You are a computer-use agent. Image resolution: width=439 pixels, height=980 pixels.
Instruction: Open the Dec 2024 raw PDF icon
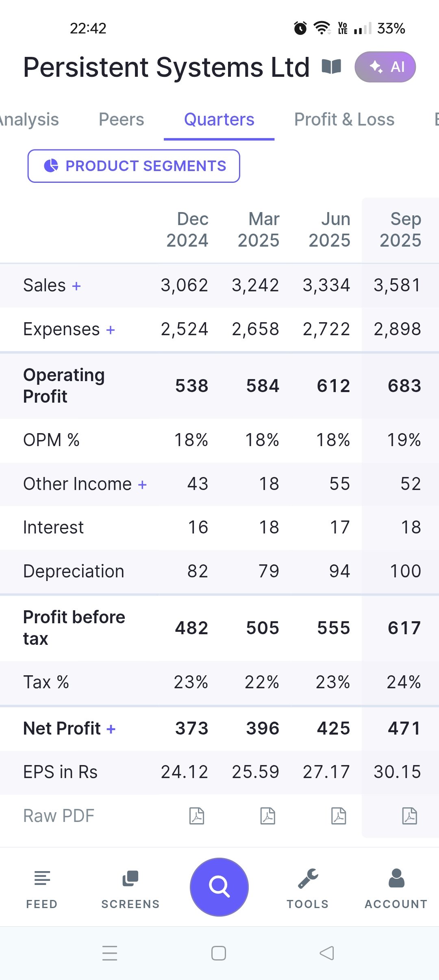click(x=197, y=815)
